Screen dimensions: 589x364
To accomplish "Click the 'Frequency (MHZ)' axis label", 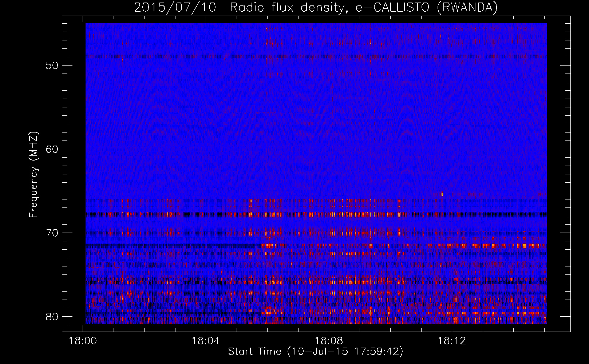I will point(33,174).
